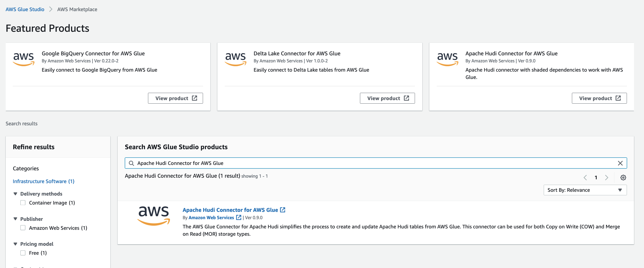Click the magnifier icon in the search box
This screenshot has width=644, height=268.
131,163
